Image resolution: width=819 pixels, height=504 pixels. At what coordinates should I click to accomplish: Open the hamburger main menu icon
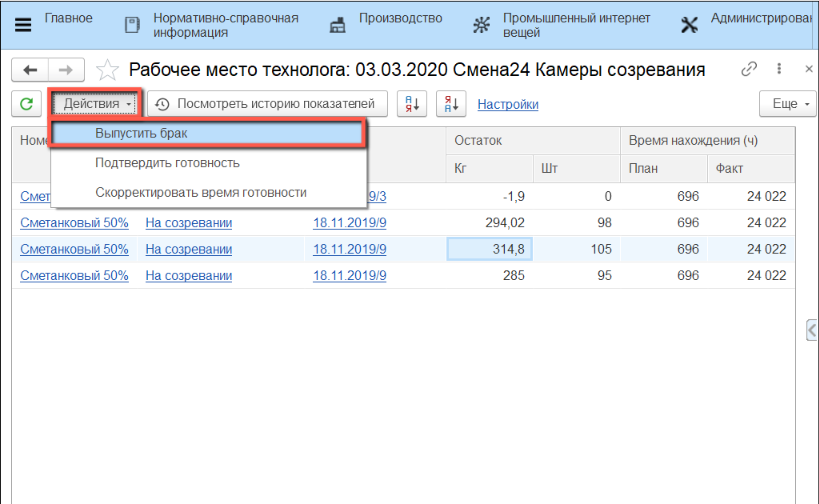click(x=22, y=25)
